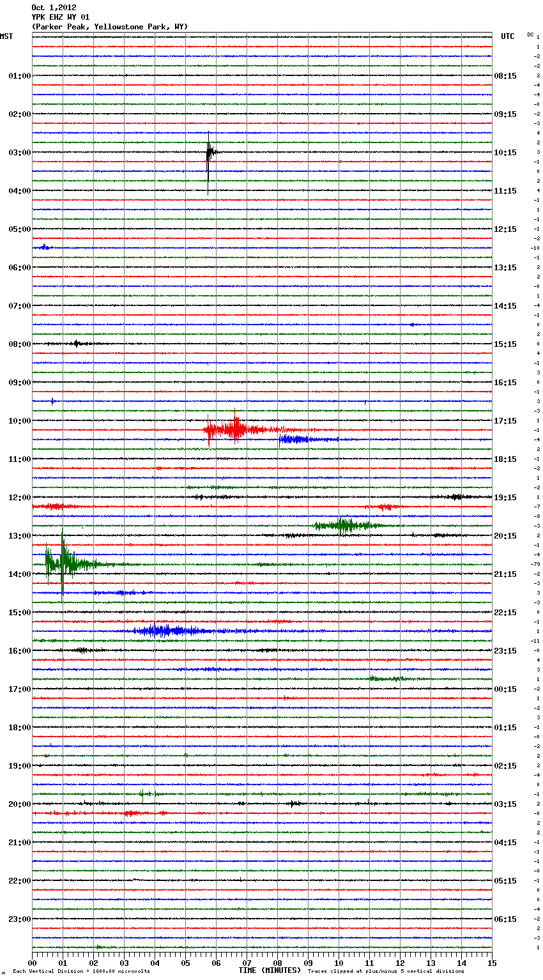Viewport: 543px width, 980px height.
Task: Select the MST time label '03:00'
Action: 20,153
